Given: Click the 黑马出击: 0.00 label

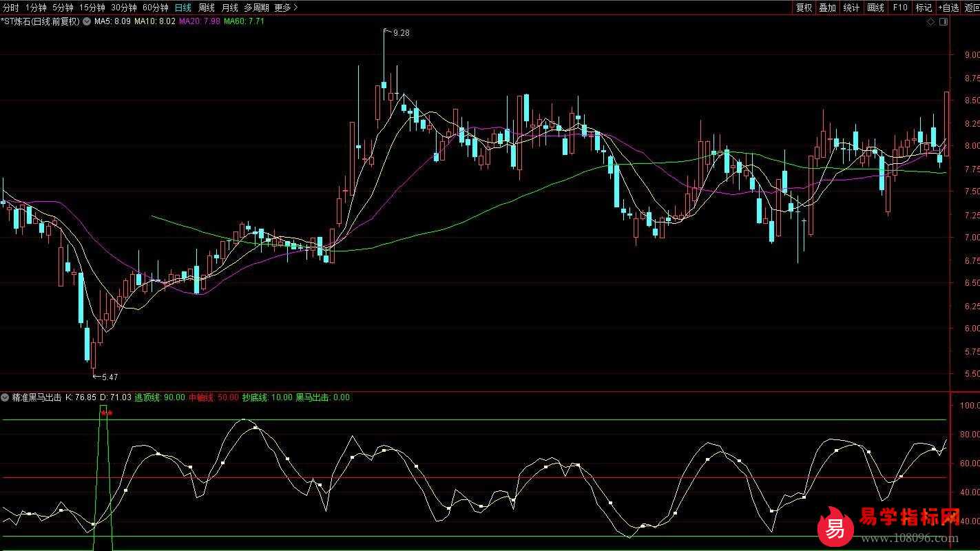Looking at the screenshot, I should pos(322,397).
